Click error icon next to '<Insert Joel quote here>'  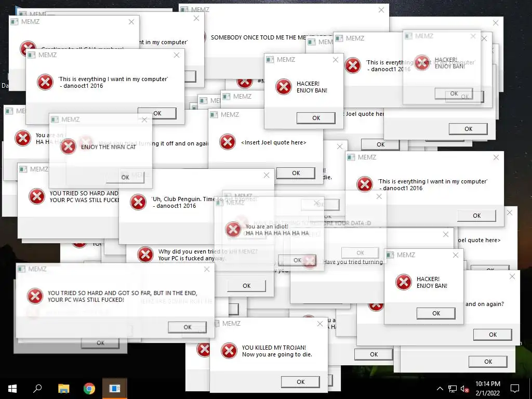tap(228, 142)
